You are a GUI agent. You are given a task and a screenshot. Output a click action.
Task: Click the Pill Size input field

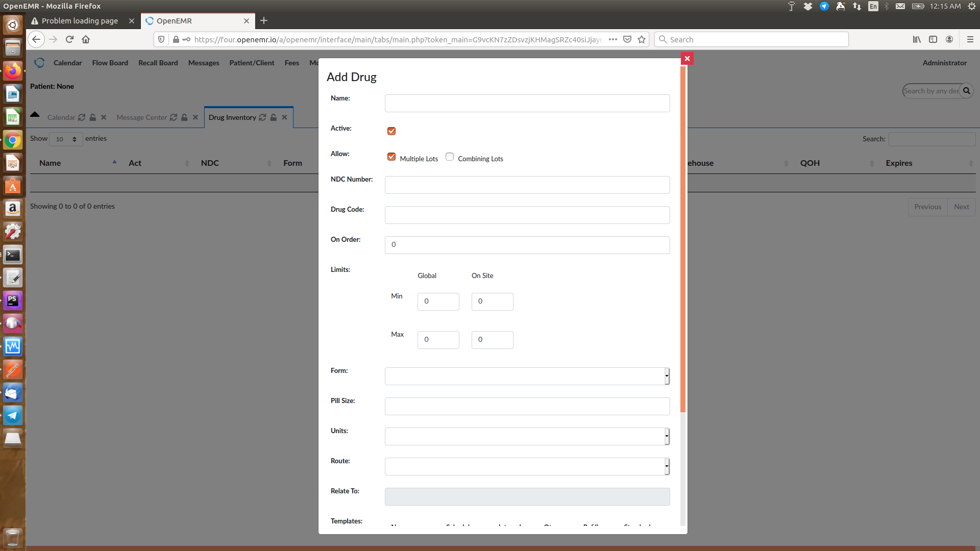(527, 406)
